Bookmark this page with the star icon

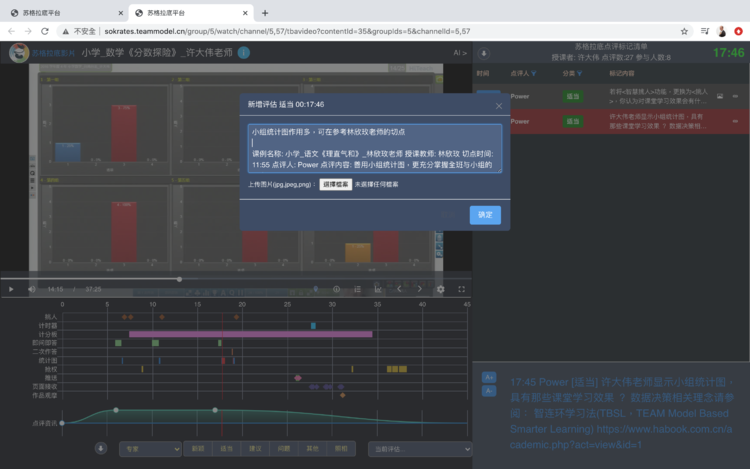pyautogui.click(x=684, y=31)
